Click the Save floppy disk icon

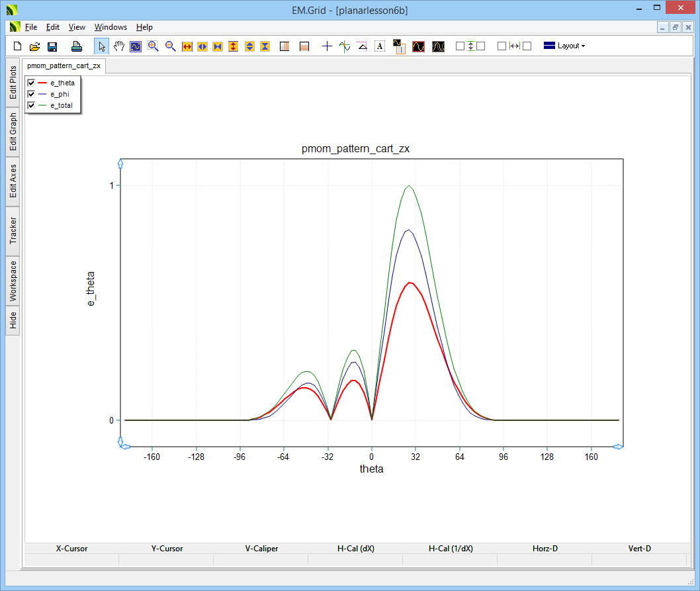[52, 46]
